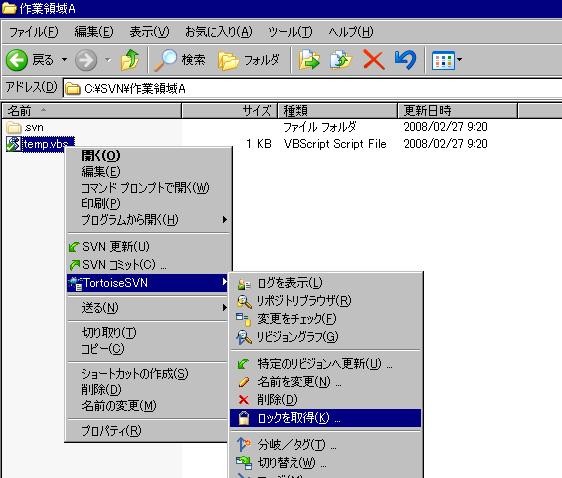This screenshot has height=478, width=562.
Task: Choose 切り取り(T) in context menu
Action: point(148,333)
